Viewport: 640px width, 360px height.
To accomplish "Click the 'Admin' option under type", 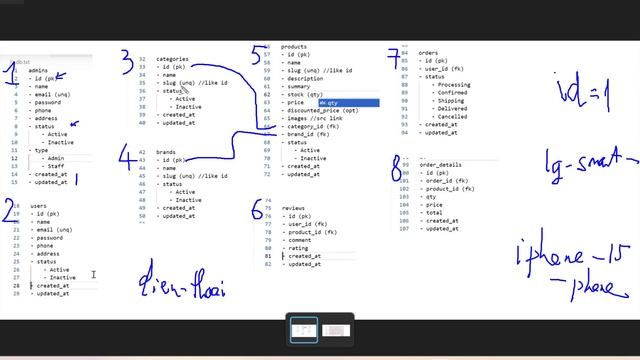I will point(56,158).
